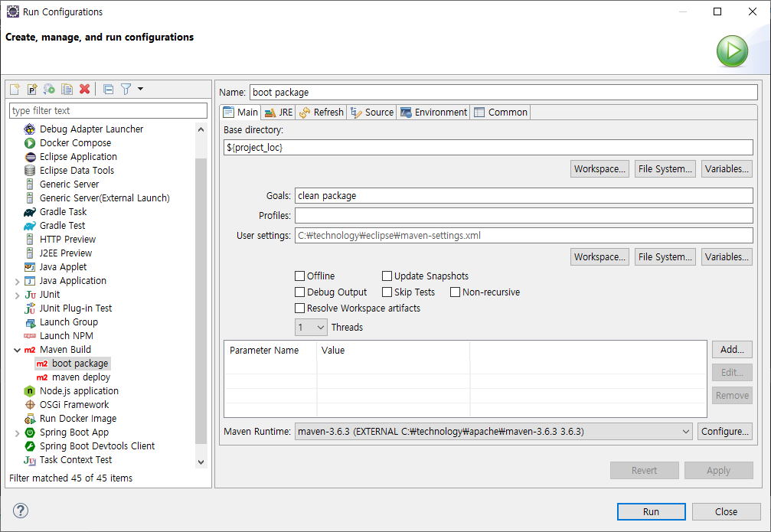The image size is (771, 532).
Task: Click the Configure... button for Maven Runtime
Action: (x=724, y=432)
